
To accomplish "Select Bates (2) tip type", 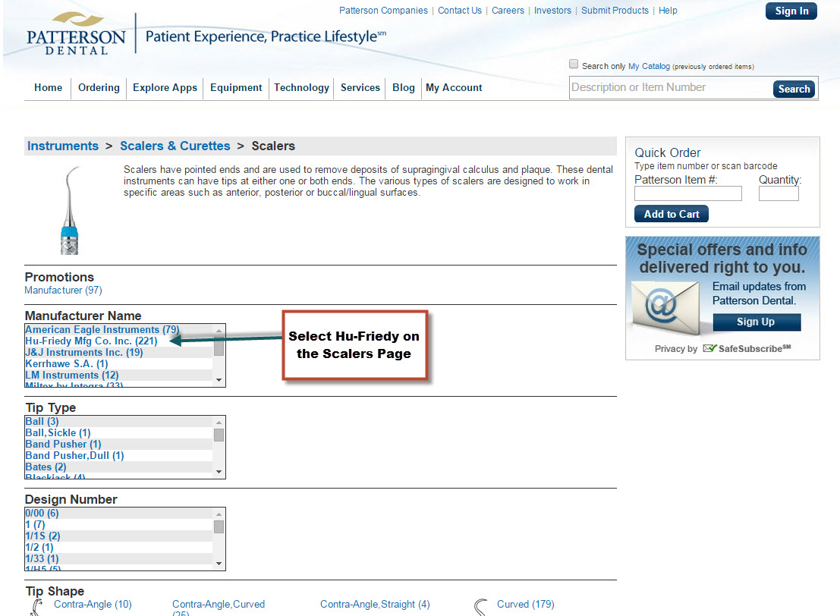I will pyautogui.click(x=46, y=467).
